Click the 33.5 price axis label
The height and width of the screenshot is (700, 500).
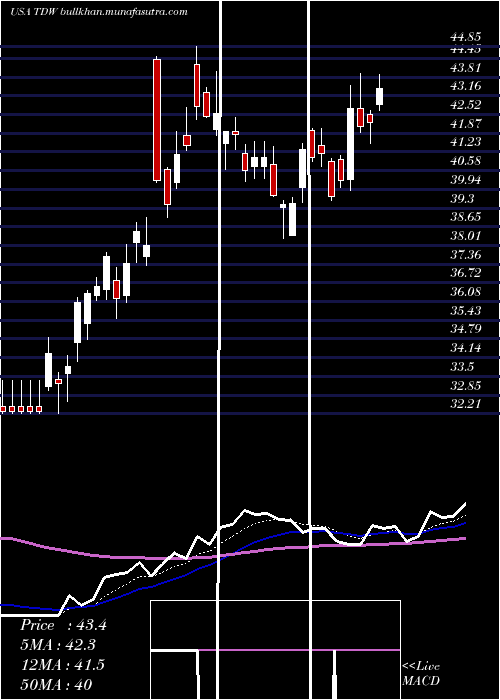click(462, 367)
